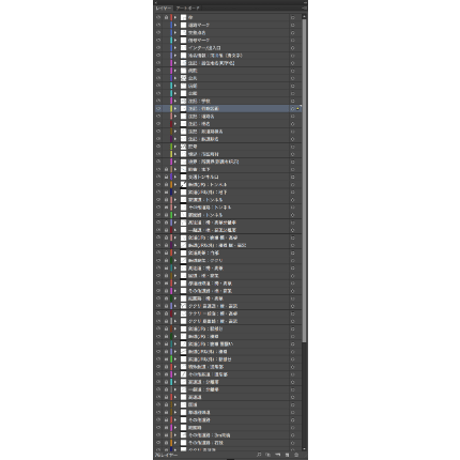460x460 pixels.
Task: Click the target circle of the orange その他道路：石段 layer
Action: click(x=292, y=443)
